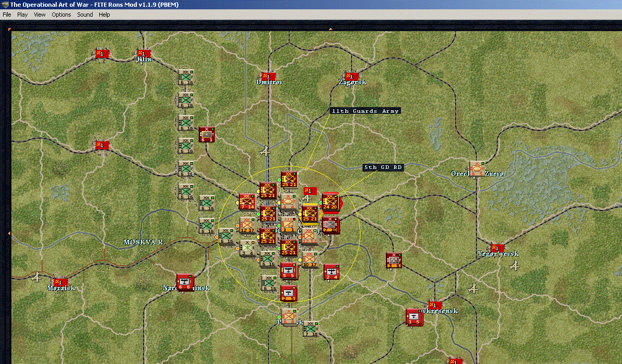Viewport: 622px width, 364px height.
Task: Select the tan 12 12 infantry unit
Action: coord(309,236)
